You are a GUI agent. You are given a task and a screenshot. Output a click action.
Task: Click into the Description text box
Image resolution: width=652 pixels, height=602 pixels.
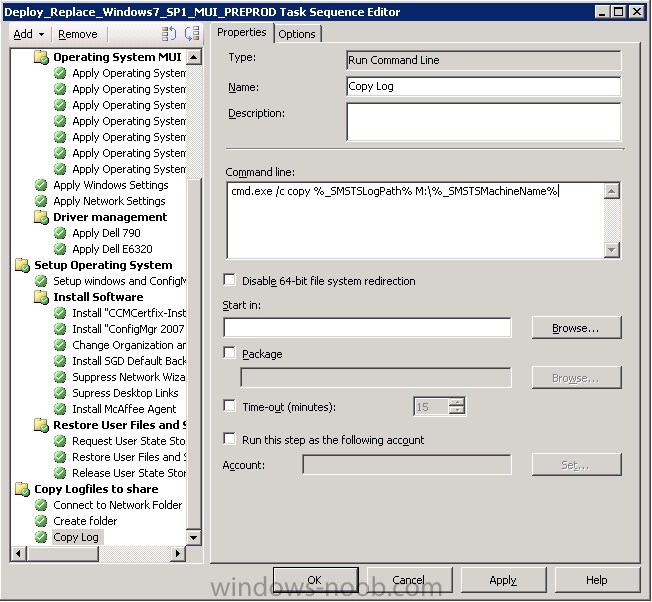point(483,122)
